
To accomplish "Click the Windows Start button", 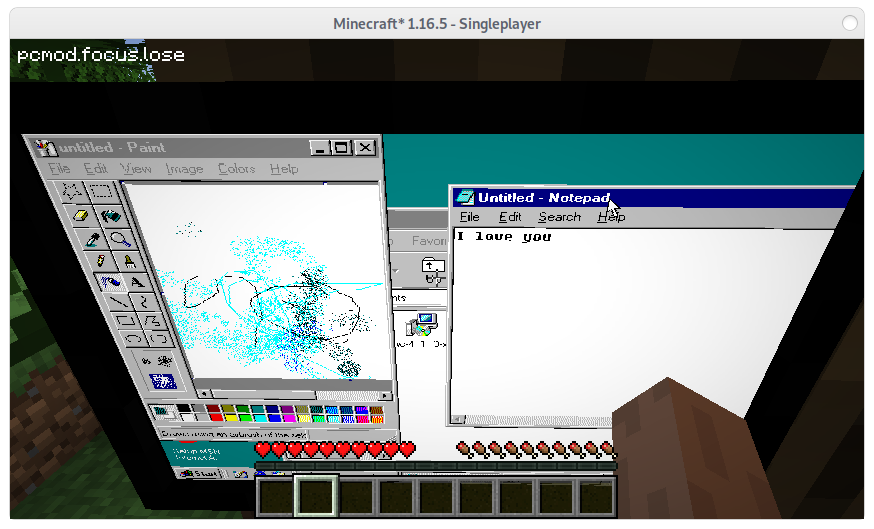I will [x=199, y=473].
